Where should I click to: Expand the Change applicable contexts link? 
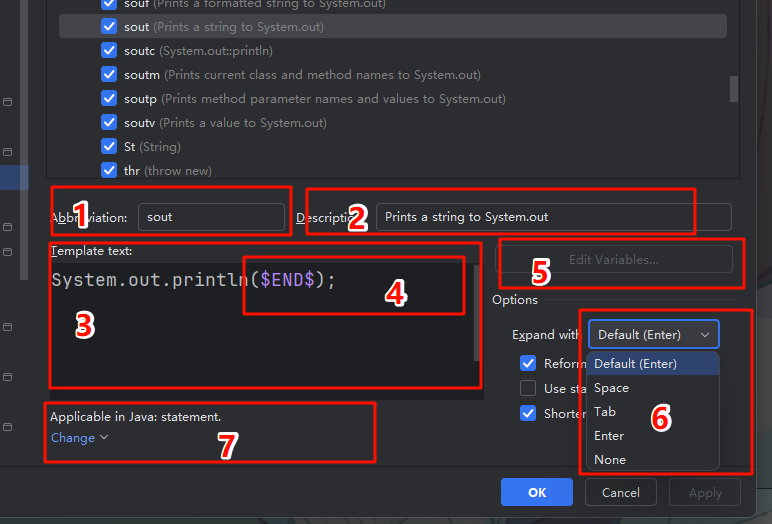pos(79,438)
